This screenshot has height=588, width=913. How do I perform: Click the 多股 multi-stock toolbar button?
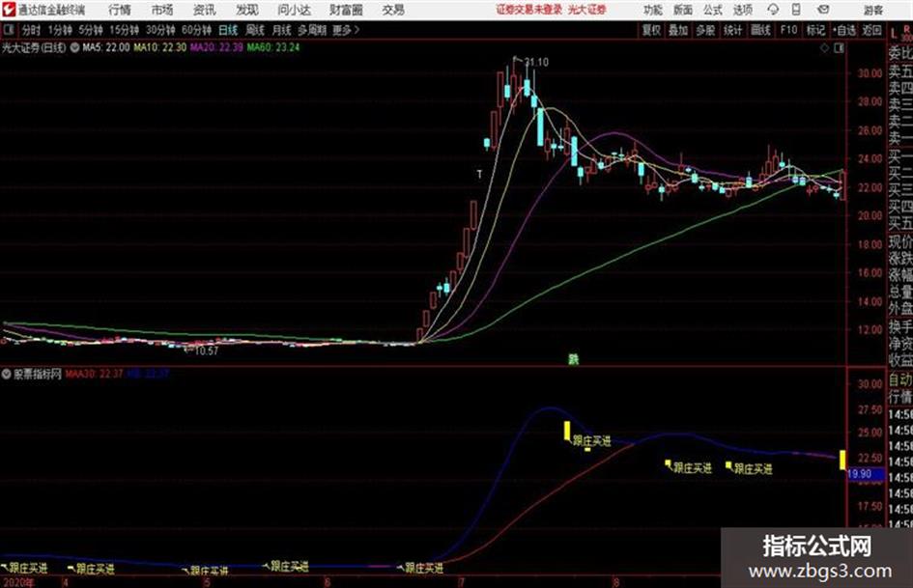coord(705,30)
